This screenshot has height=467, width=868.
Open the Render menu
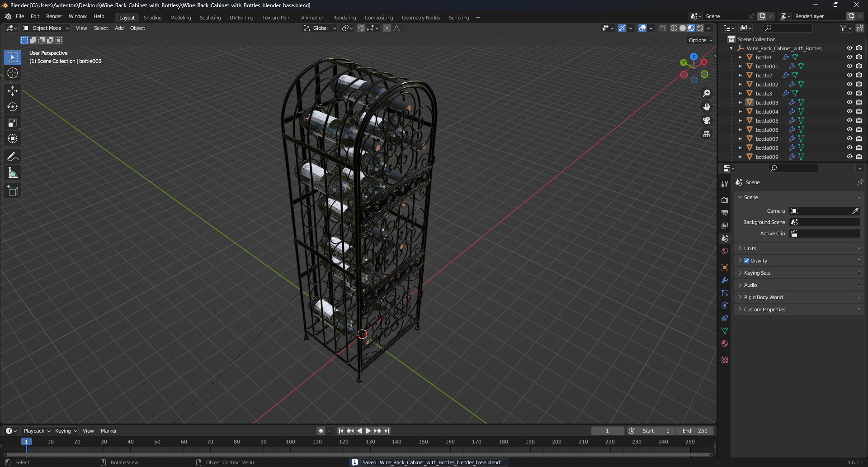[54, 16]
